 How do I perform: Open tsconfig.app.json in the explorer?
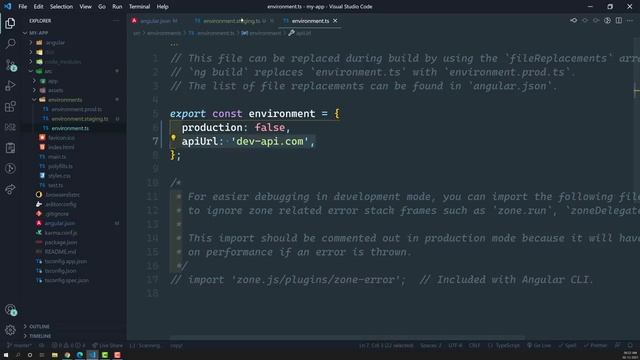point(65,261)
